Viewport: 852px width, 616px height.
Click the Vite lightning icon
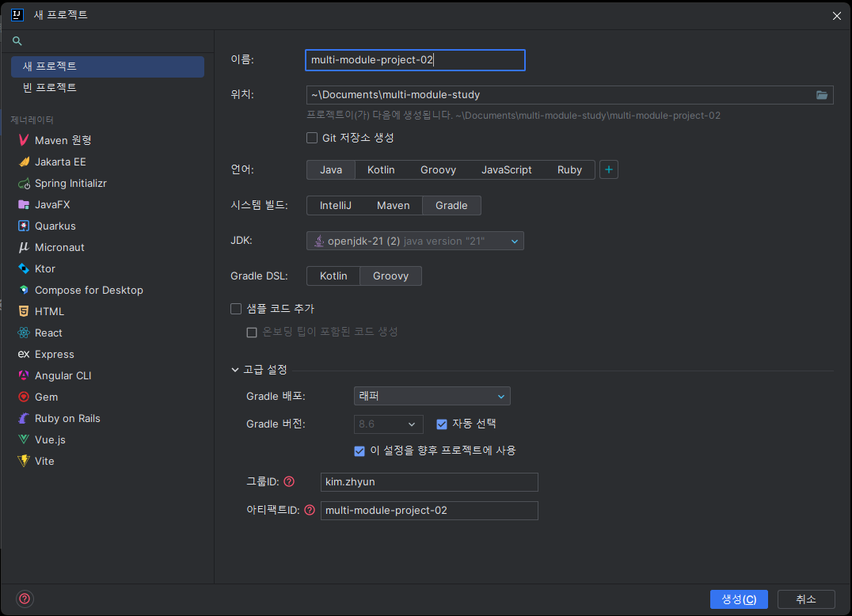coord(24,461)
